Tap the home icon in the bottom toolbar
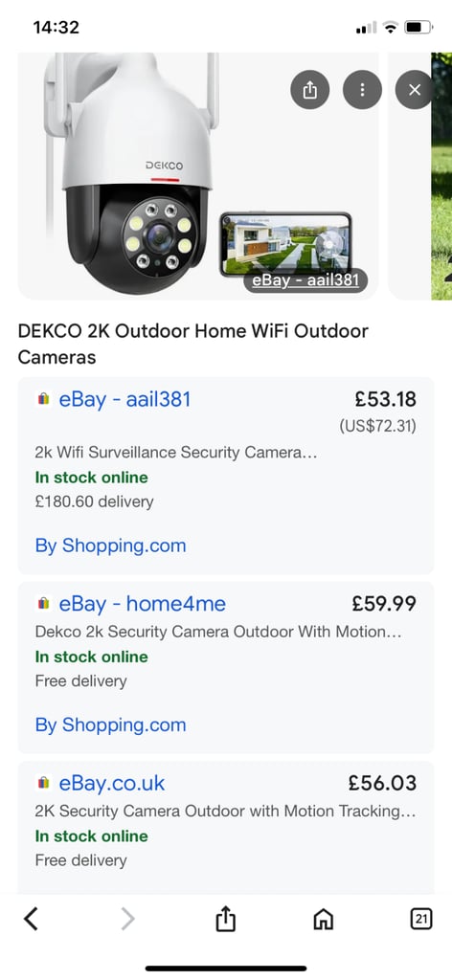 coord(323,919)
